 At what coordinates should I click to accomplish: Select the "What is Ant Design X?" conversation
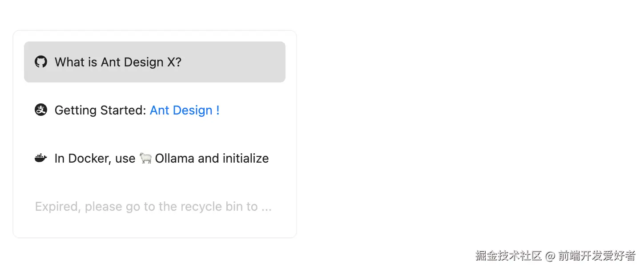[118, 62]
